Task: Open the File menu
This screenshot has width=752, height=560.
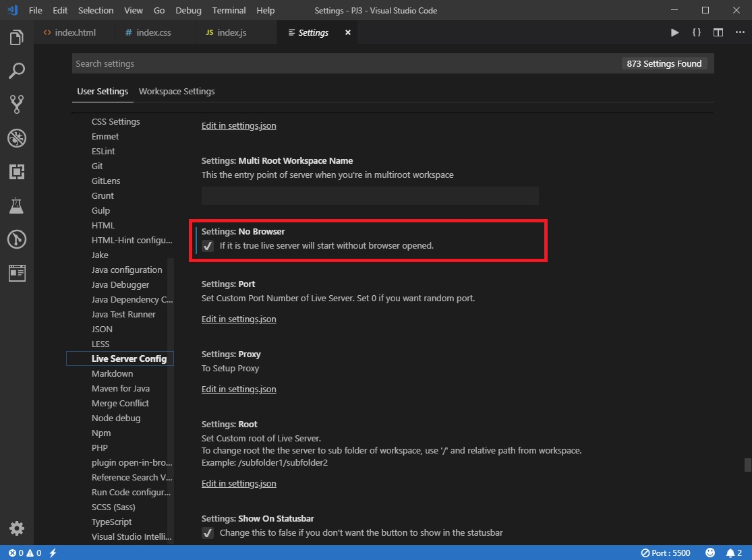Action: (36, 11)
